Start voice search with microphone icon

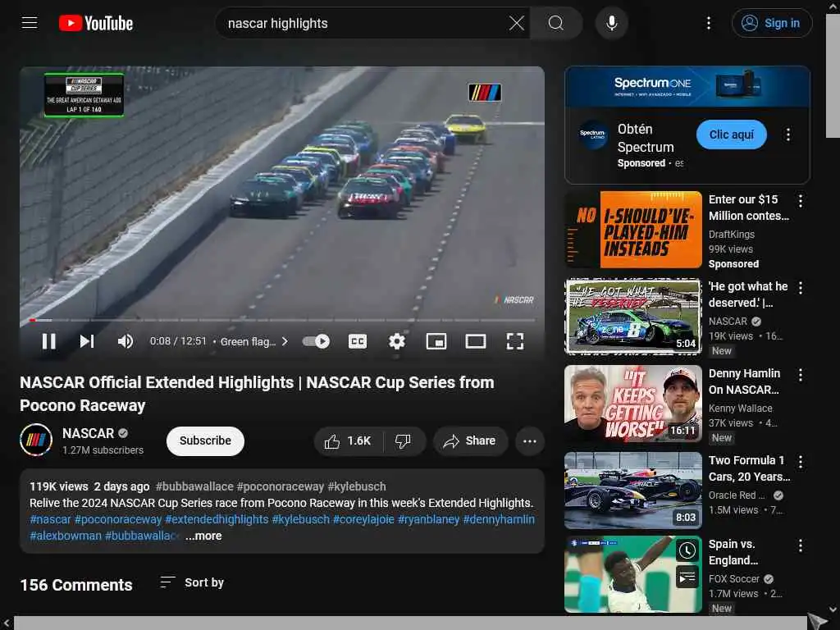point(612,23)
